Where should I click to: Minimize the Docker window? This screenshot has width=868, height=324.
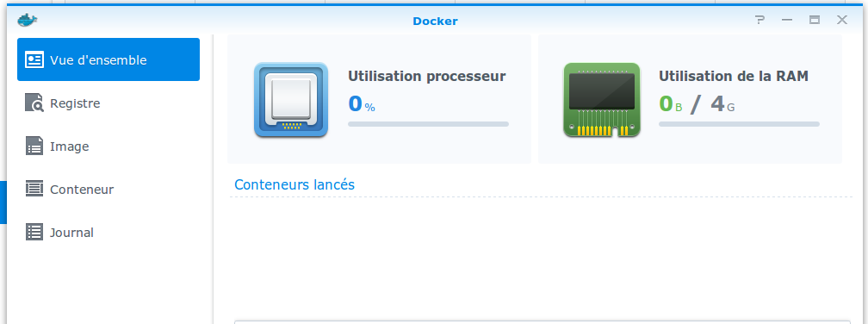click(x=787, y=21)
